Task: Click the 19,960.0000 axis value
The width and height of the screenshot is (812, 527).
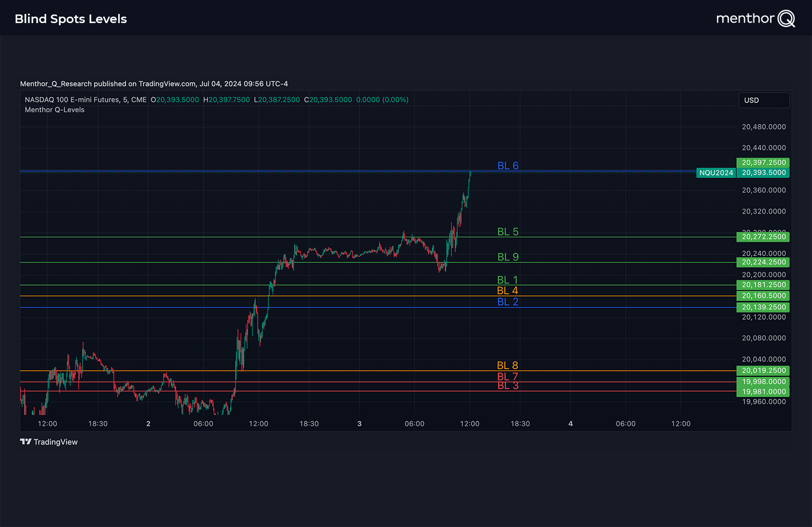Action: pos(764,401)
